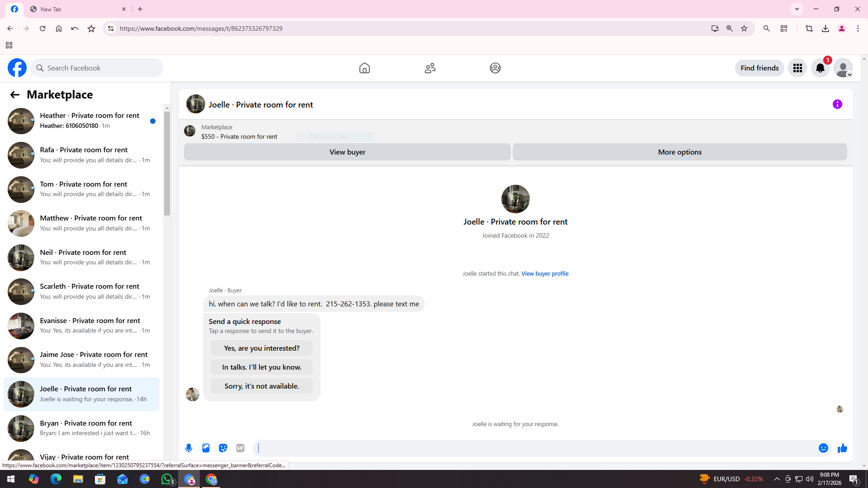Send a thumbs-up like
The width and height of the screenshot is (868, 488).
[x=842, y=448]
